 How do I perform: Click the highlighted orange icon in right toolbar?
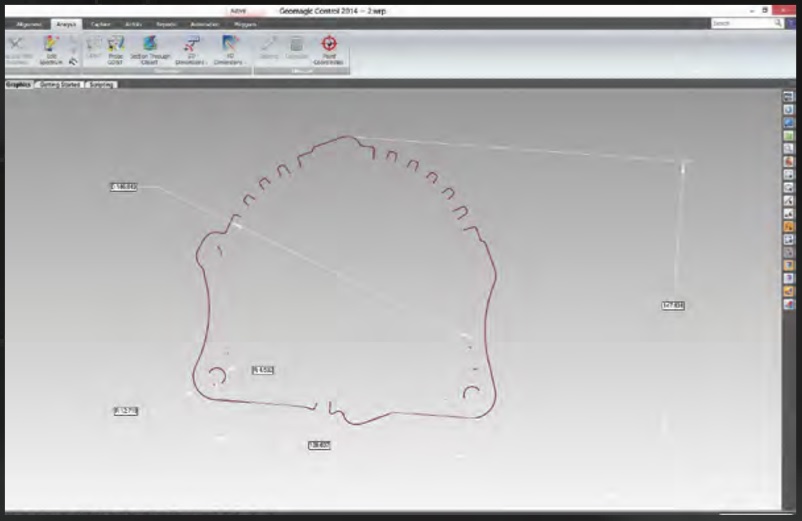[789, 226]
